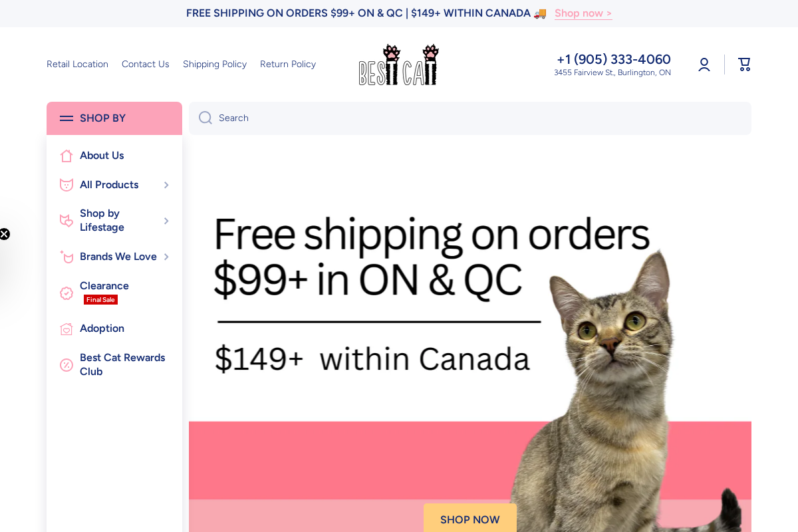Image resolution: width=798 pixels, height=532 pixels.
Task: Click the Best Cat paw logo
Action: click(398, 64)
